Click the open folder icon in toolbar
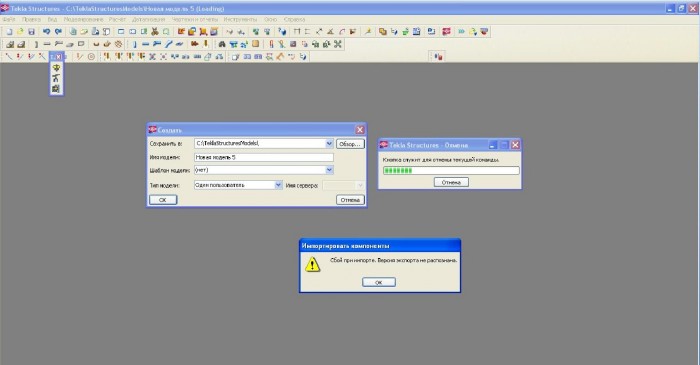700x365 pixels. [20, 32]
